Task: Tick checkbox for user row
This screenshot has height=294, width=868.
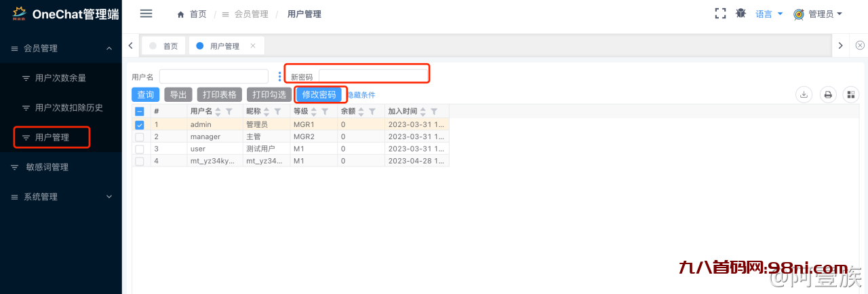Action: tap(140, 149)
